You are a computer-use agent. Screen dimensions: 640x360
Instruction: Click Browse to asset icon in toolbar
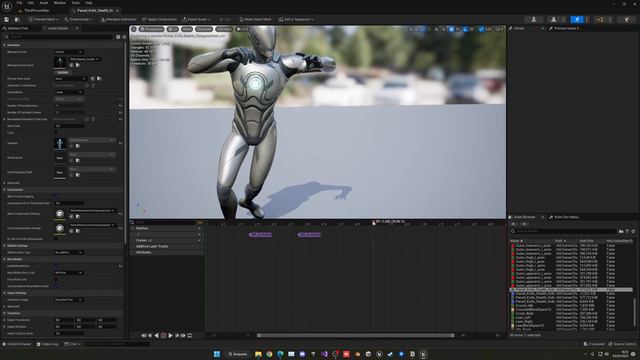17,19
